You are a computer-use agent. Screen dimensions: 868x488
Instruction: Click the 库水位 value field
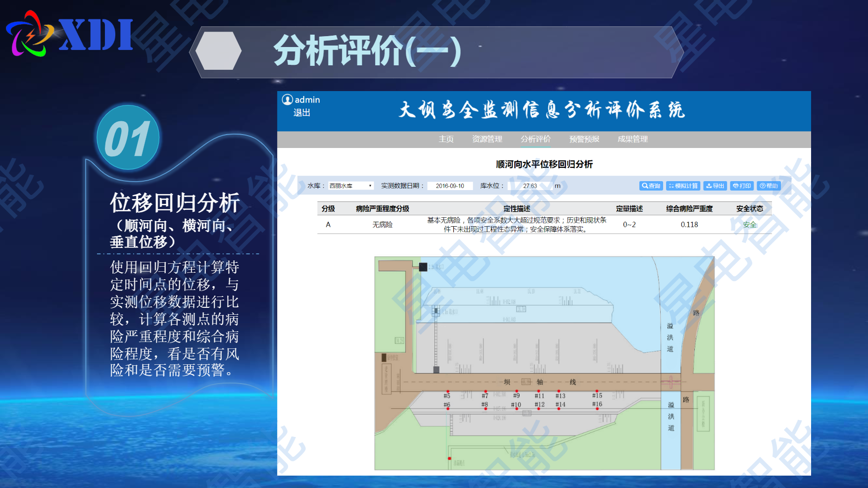[530, 186]
